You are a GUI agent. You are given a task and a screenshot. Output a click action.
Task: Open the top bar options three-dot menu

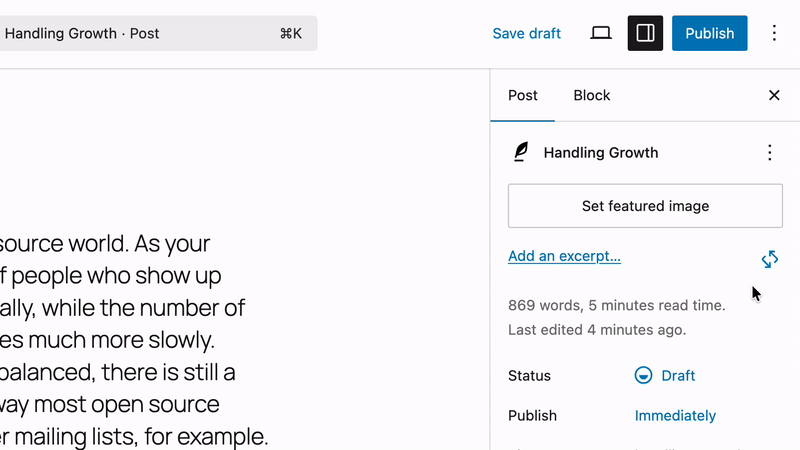pyautogui.click(x=774, y=33)
